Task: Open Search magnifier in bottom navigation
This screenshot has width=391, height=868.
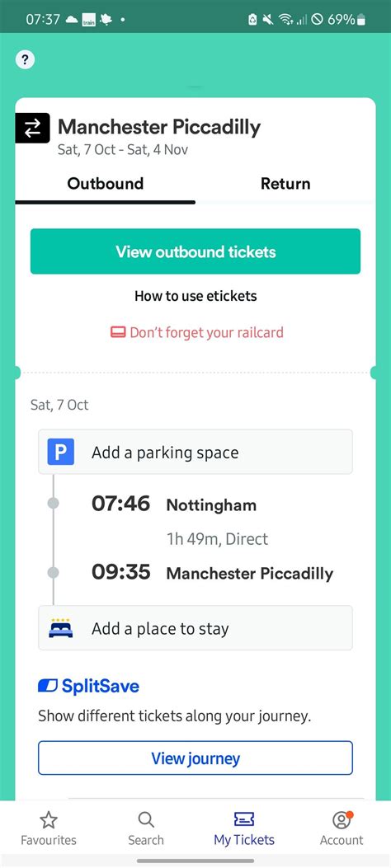Action: (x=146, y=820)
